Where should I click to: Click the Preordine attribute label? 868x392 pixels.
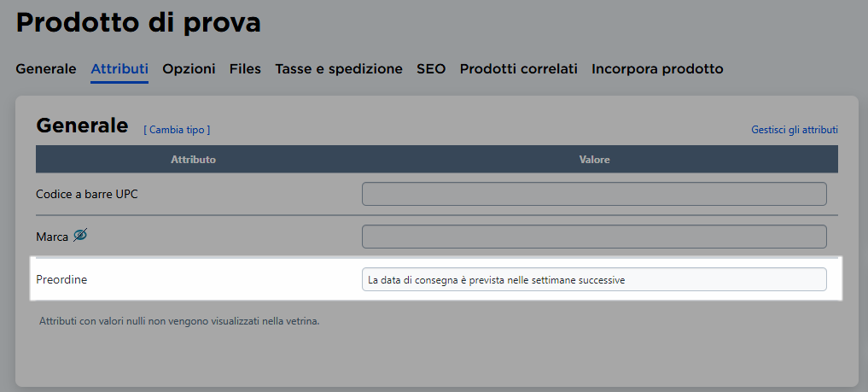tap(61, 279)
